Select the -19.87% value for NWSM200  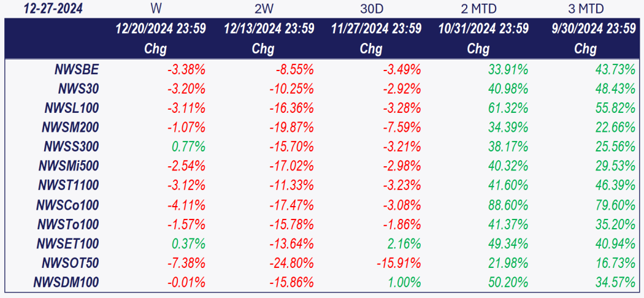(291, 128)
